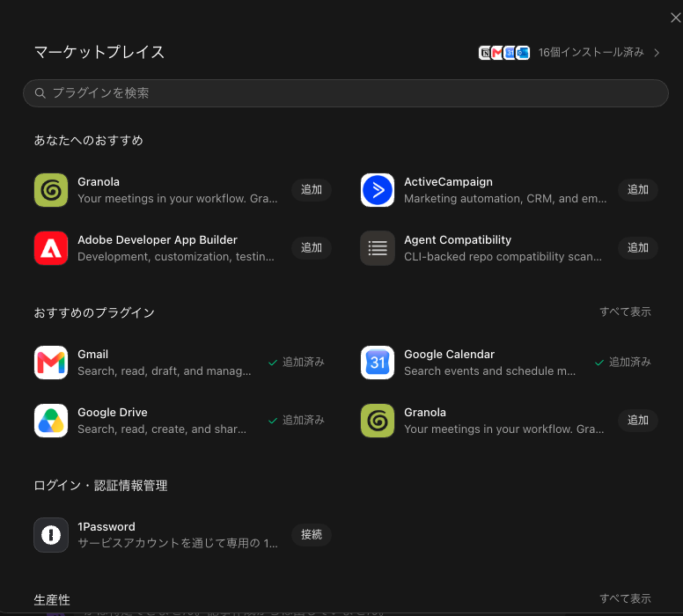
Task: Connect the 1Password plugin with 接続
Action: pos(312,535)
